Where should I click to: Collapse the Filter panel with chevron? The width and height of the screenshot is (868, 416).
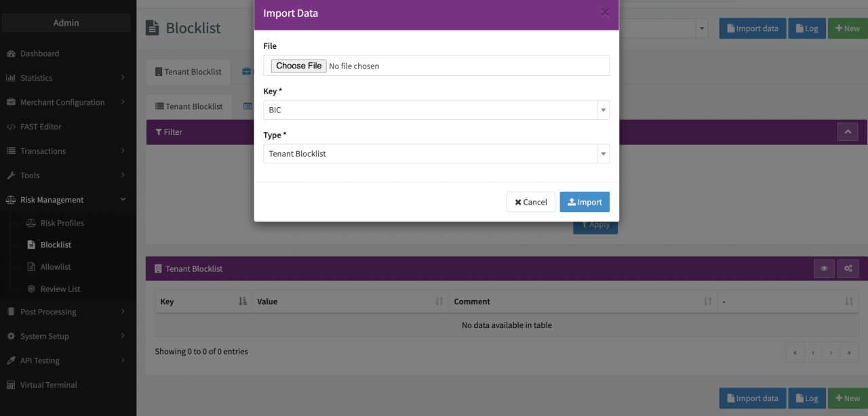pos(848,132)
